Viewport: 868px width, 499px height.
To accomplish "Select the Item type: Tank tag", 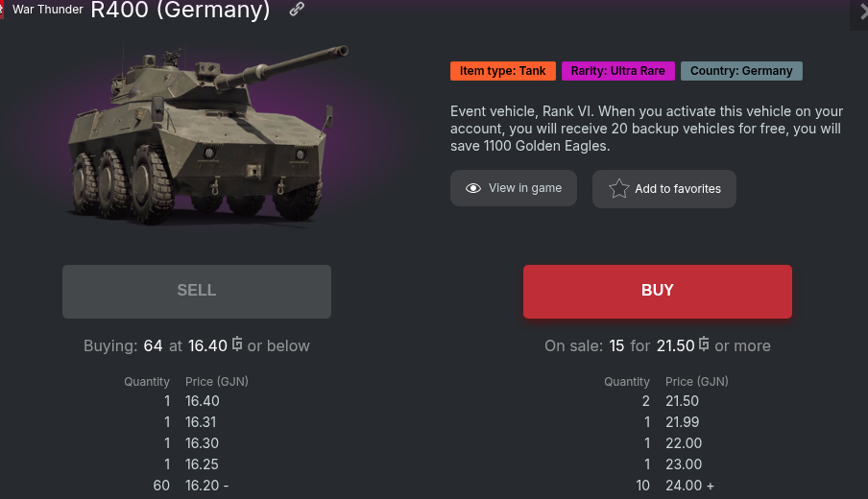I will point(503,71).
